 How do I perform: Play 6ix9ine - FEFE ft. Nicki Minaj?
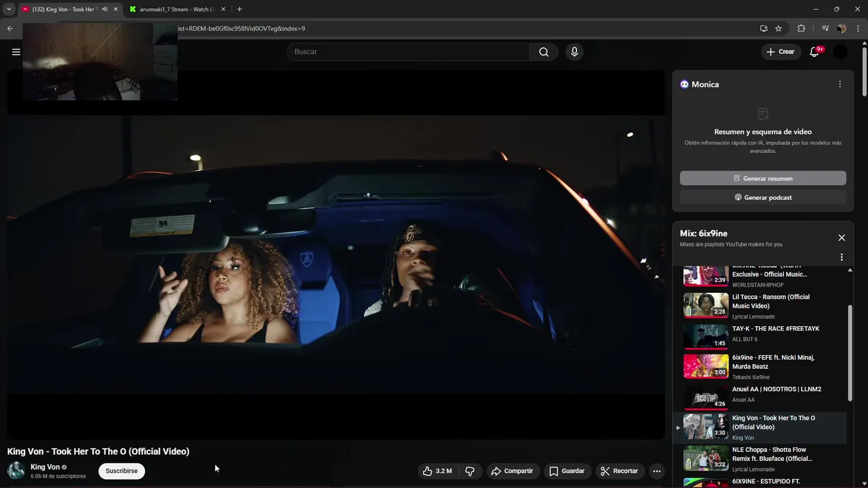(773, 362)
